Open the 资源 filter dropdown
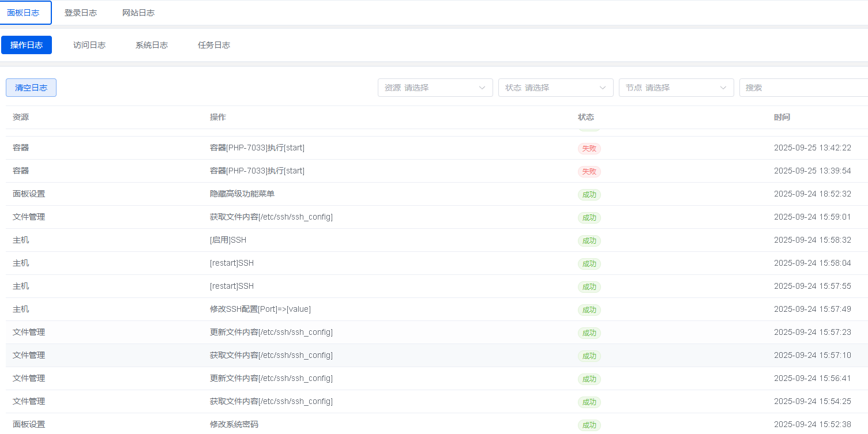868x434 pixels. click(435, 88)
